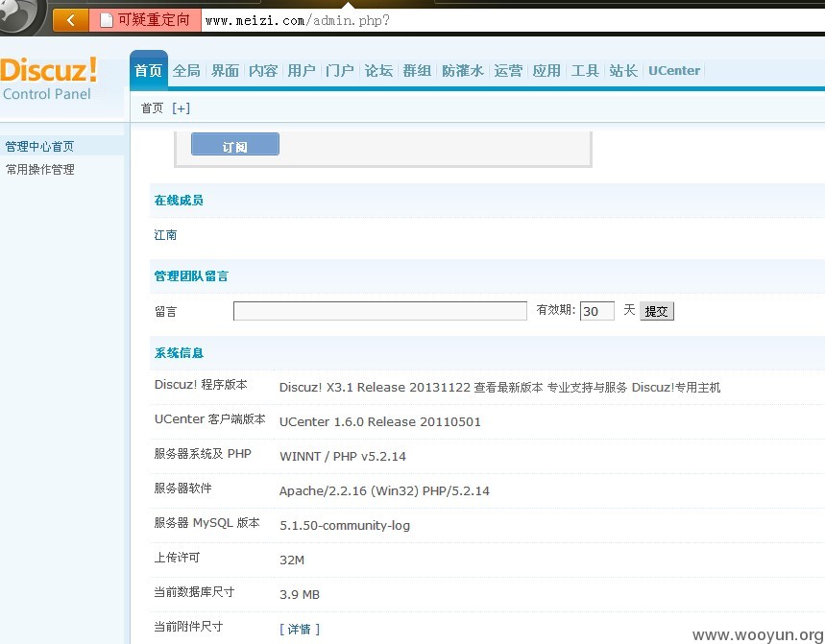Click the Discuz! 程序版本 label
Screen dimensions: 825x644
pyautogui.click(x=201, y=384)
